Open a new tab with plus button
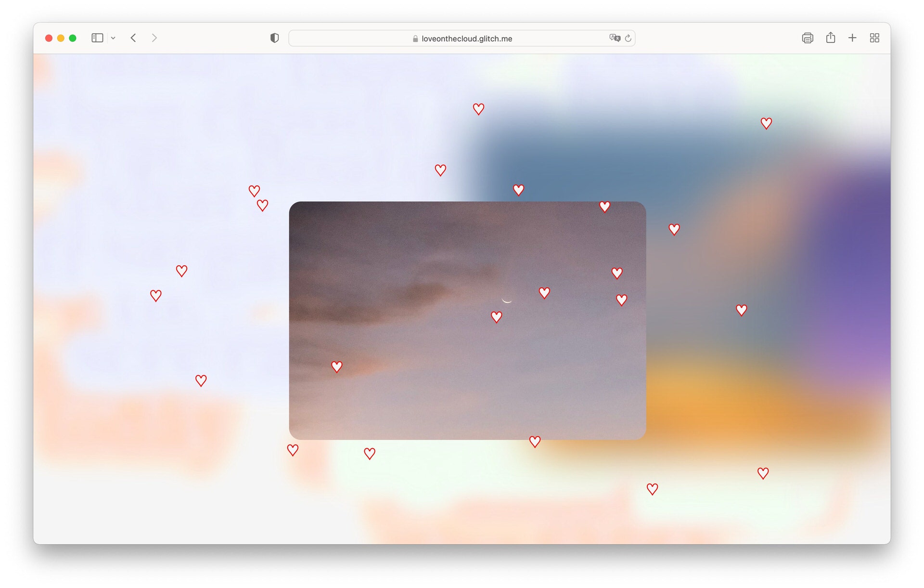The image size is (924, 588). pos(852,38)
